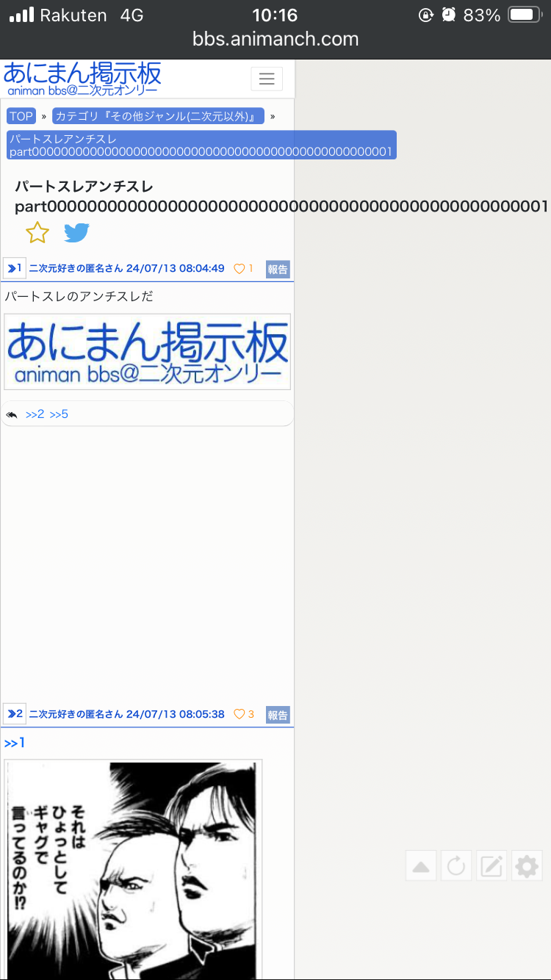Tap the Rakuten signal strength indicator

21,15
